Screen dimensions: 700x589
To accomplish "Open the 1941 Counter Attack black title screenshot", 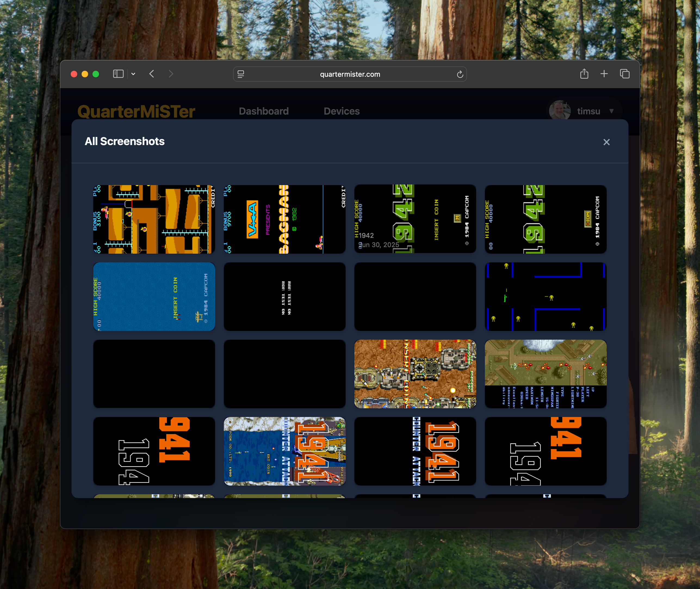I will 415,451.
